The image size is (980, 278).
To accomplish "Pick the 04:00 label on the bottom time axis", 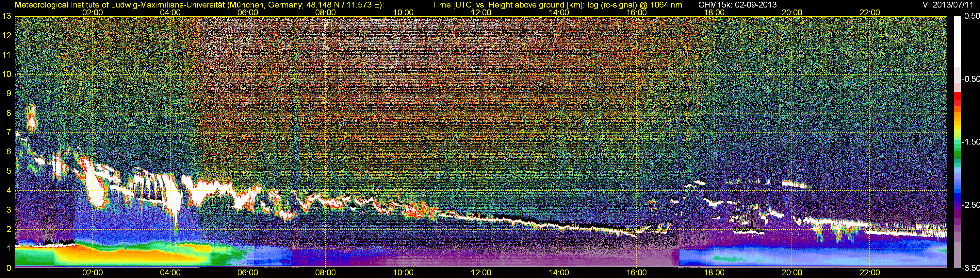I will click(170, 273).
